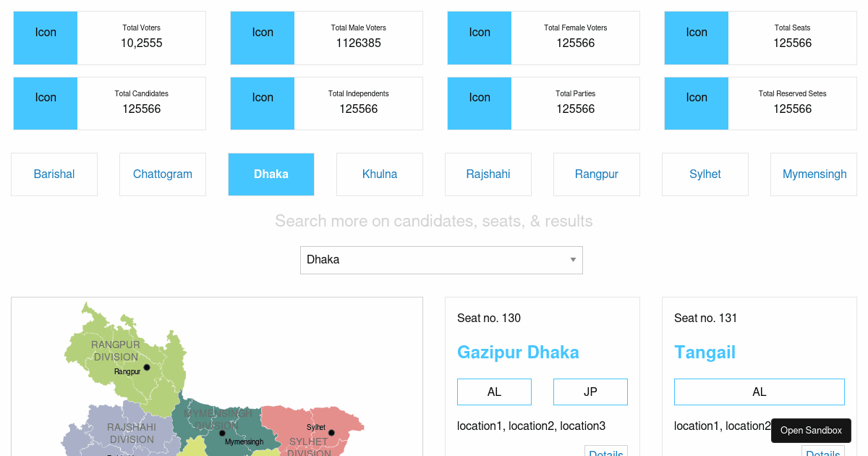Click the Mymensingh map marker

[x=222, y=433]
